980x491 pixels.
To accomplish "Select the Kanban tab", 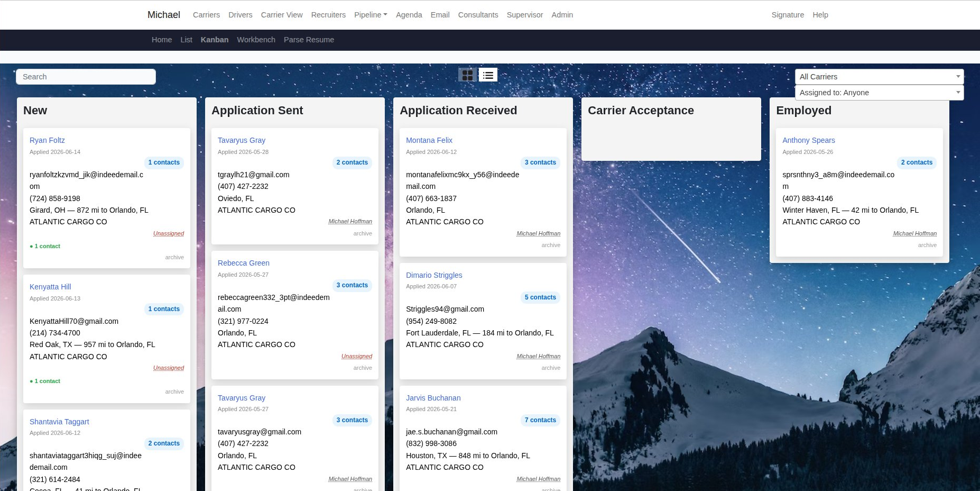I will pyautogui.click(x=215, y=40).
